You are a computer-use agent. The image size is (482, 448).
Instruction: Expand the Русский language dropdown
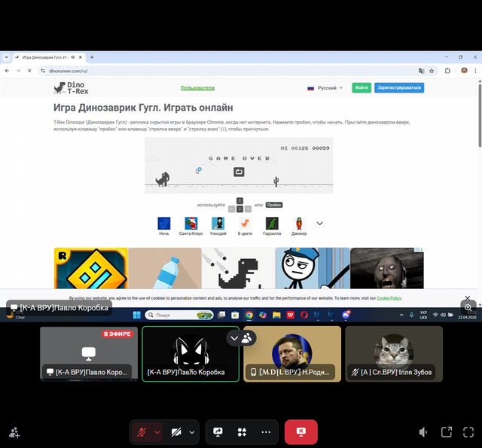tap(325, 88)
